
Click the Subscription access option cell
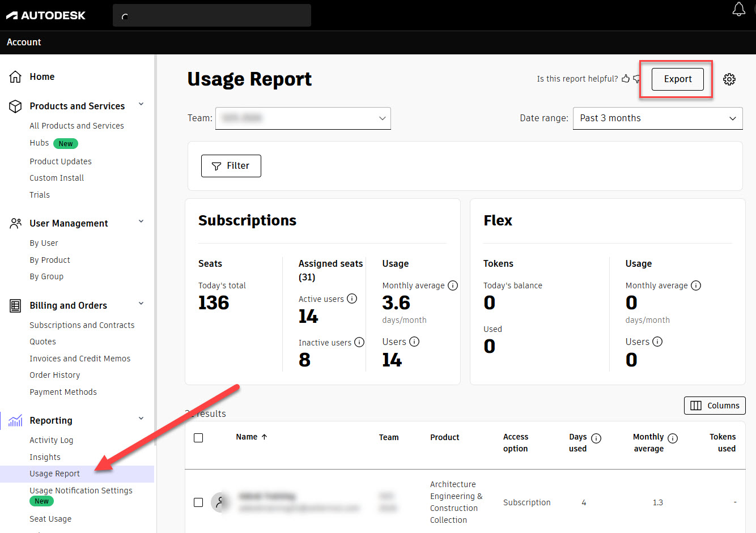[527, 502]
